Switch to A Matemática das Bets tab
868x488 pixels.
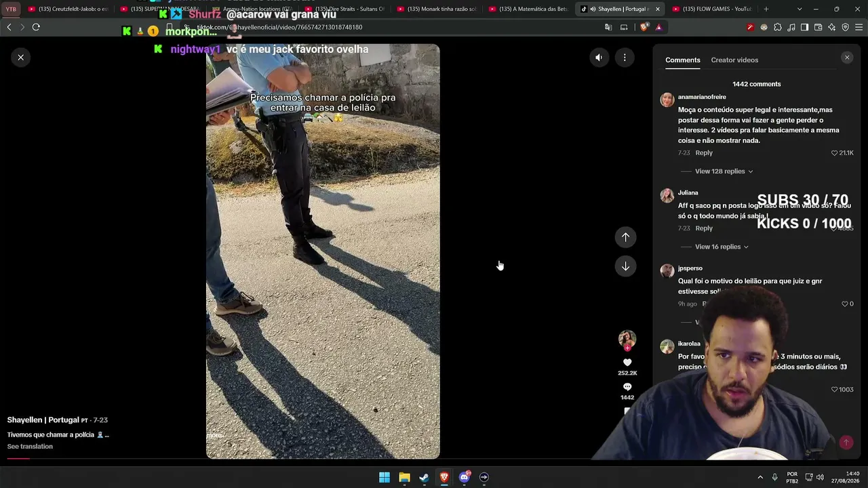[530, 9]
